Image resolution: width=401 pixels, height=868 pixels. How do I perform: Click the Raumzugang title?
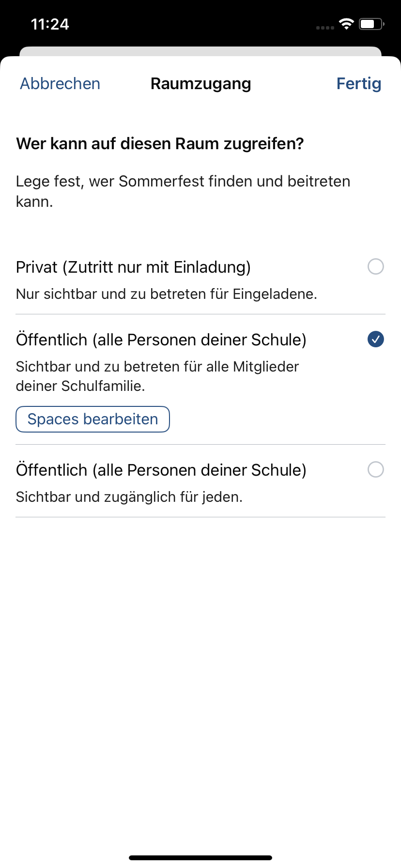pyautogui.click(x=200, y=84)
